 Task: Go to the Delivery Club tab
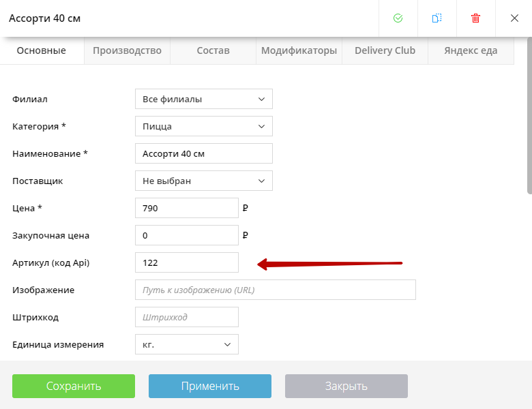tap(385, 50)
